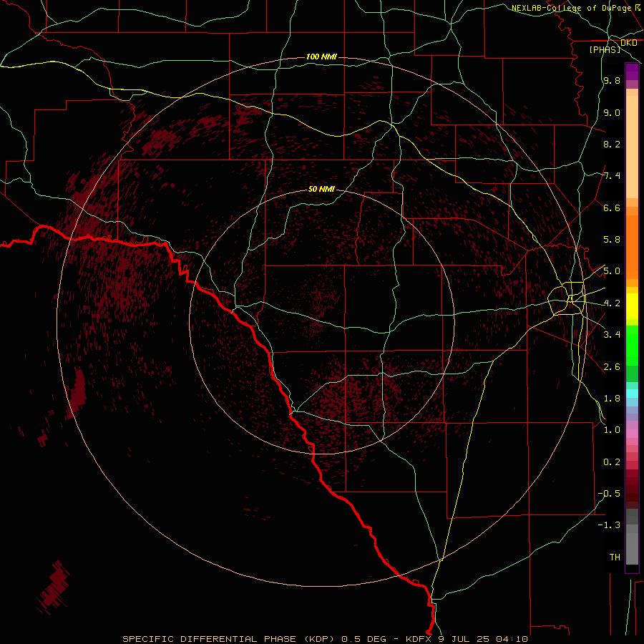This screenshot has height=644, width=644.
Task: Click the 5.8 value on the color scale
Action: pyautogui.click(x=612, y=240)
